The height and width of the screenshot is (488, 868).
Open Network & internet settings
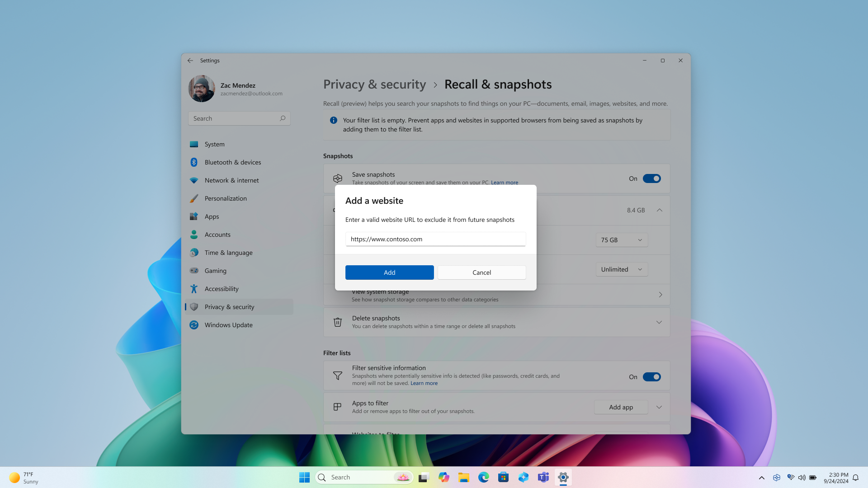[x=231, y=180]
